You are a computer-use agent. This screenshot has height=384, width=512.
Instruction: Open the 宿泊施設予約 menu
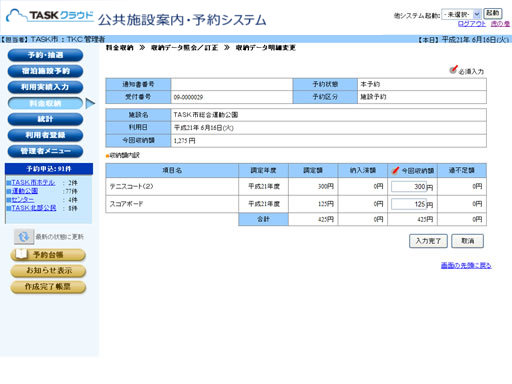click(x=45, y=71)
